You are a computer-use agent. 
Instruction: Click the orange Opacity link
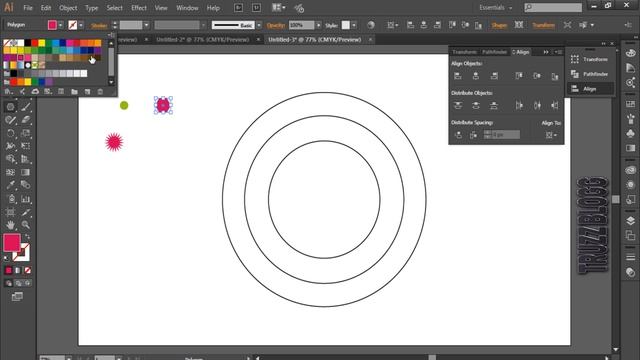[276, 25]
